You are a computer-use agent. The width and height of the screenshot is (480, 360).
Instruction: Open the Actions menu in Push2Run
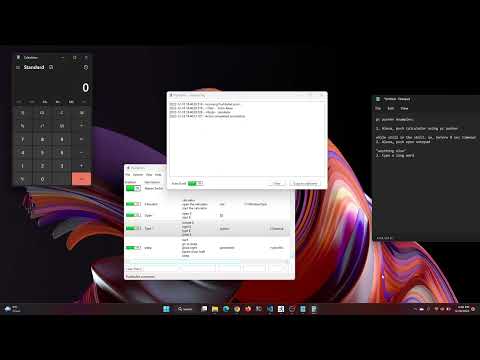(x=138, y=175)
